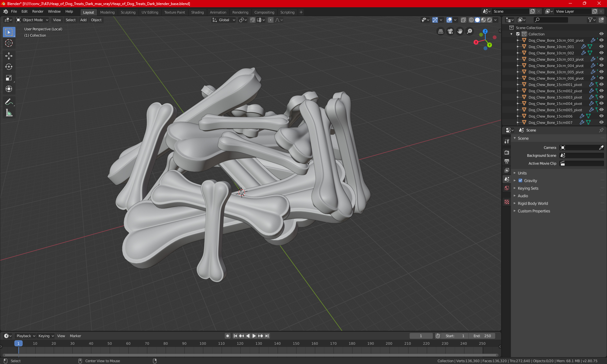Select the Rotate tool
The width and height of the screenshot is (607, 364).
click(x=9, y=67)
